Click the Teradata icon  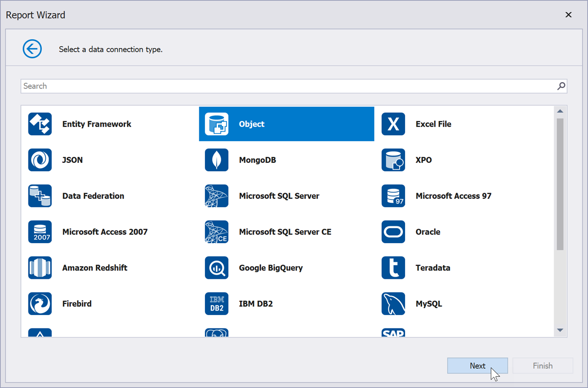click(393, 267)
